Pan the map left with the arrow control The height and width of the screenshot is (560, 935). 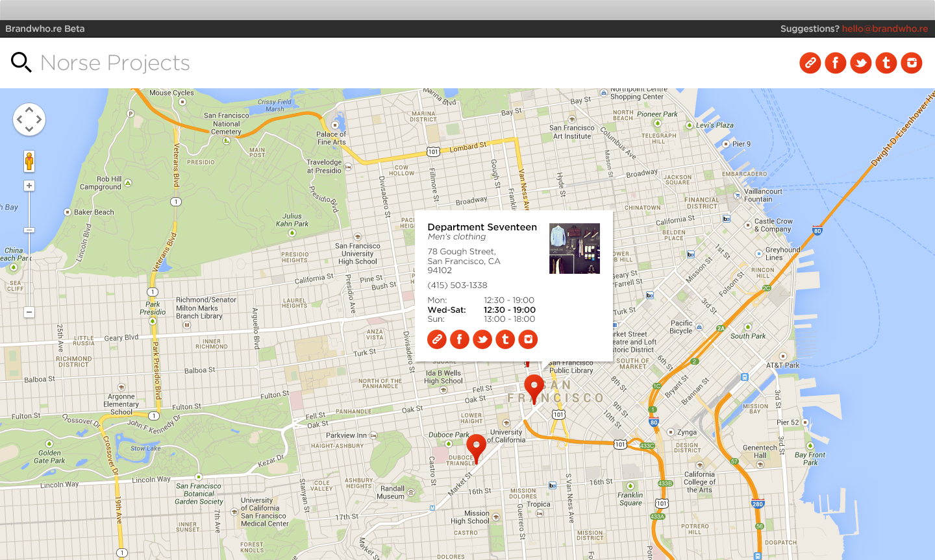(19, 119)
